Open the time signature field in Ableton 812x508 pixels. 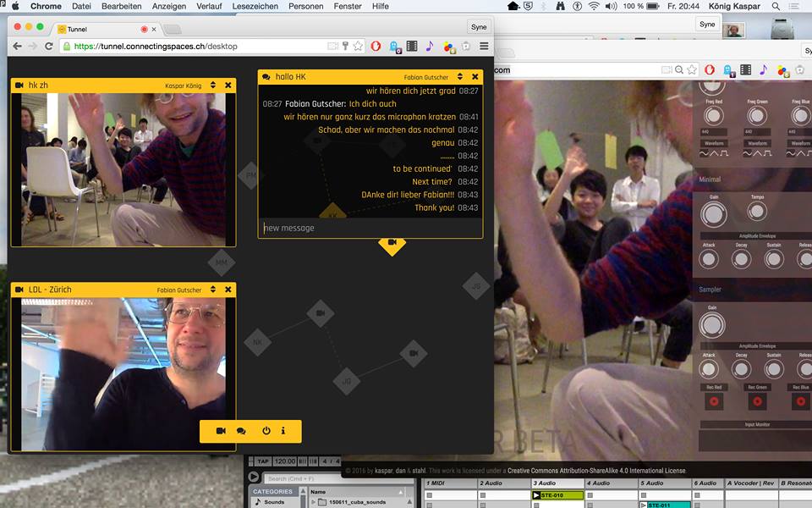pyautogui.click(x=331, y=461)
